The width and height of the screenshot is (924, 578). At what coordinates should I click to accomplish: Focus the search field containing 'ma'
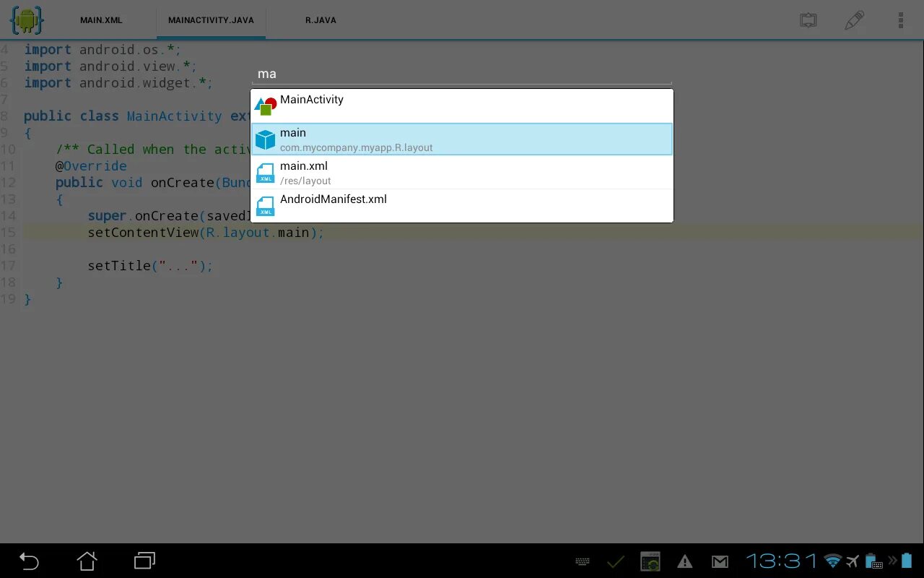coord(462,74)
